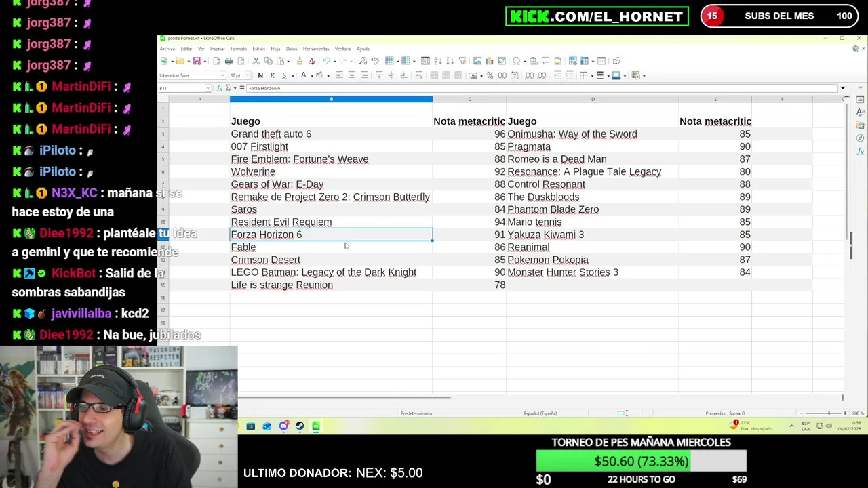Toggle wrap text in cell
This screenshot has height=488, width=868.
point(418,75)
